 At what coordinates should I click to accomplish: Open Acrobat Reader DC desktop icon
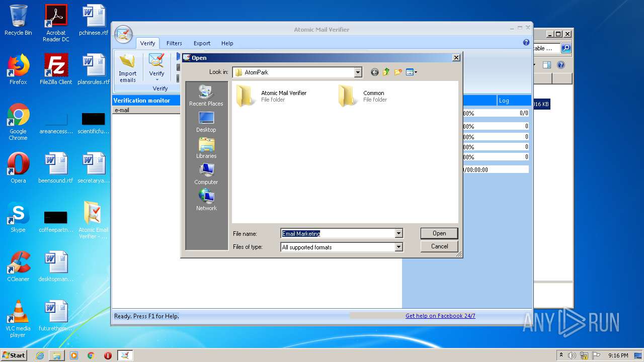pos(56,23)
